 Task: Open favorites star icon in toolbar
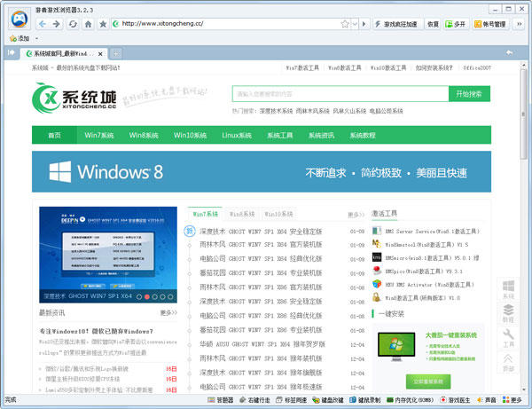point(103,24)
